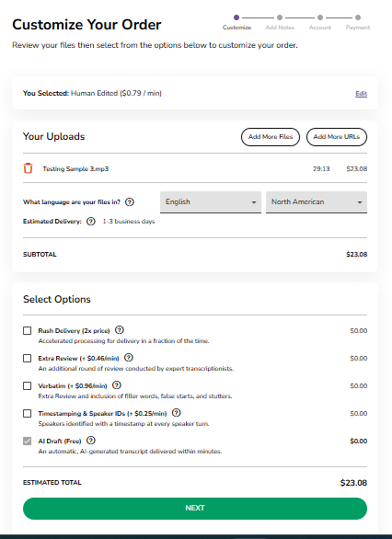Click the Add More URLs button

tap(337, 137)
